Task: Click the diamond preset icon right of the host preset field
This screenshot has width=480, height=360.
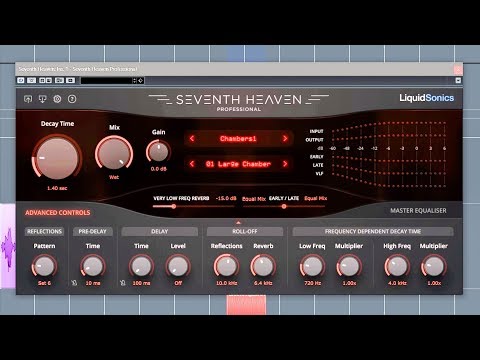Action: point(141,80)
